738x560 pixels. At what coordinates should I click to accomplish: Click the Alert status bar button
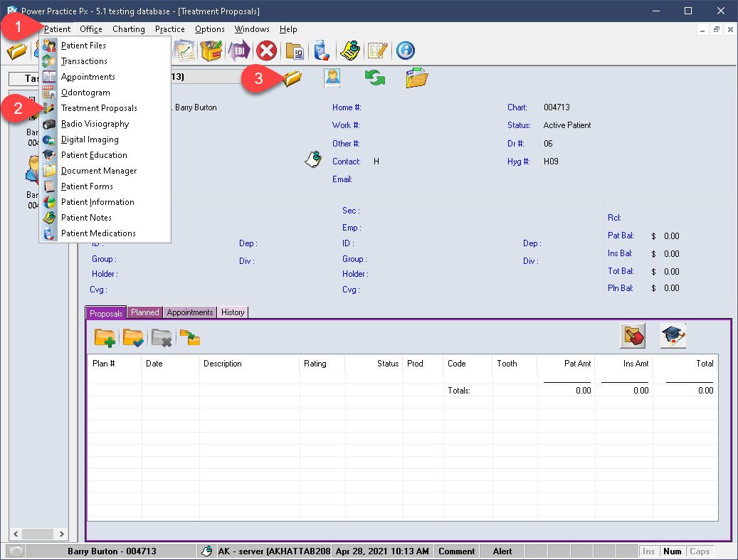coord(502,551)
